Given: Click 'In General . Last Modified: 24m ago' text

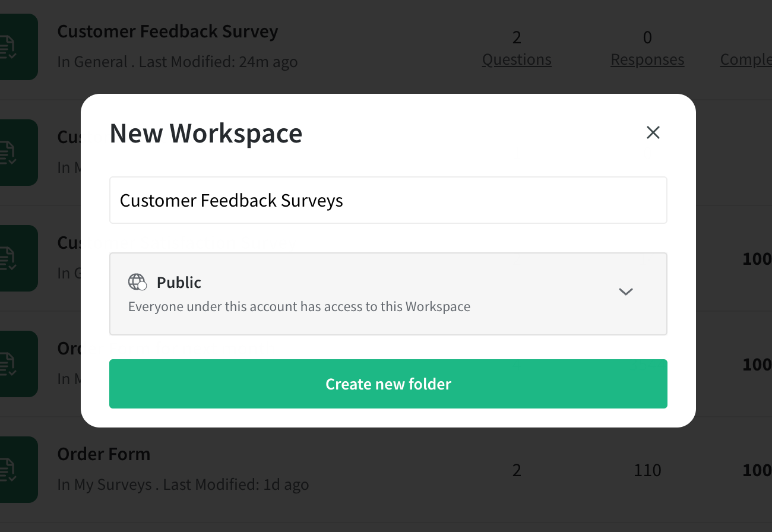Looking at the screenshot, I should click(178, 62).
